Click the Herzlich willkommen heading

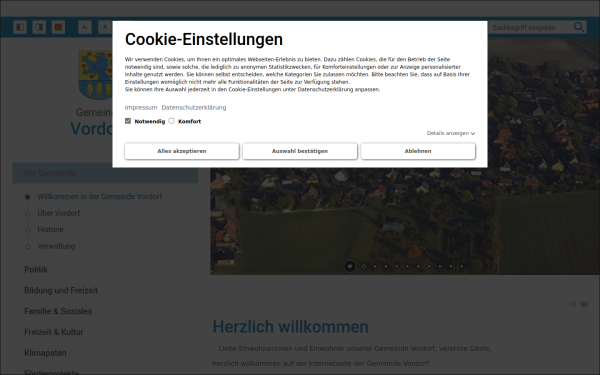coord(290,327)
